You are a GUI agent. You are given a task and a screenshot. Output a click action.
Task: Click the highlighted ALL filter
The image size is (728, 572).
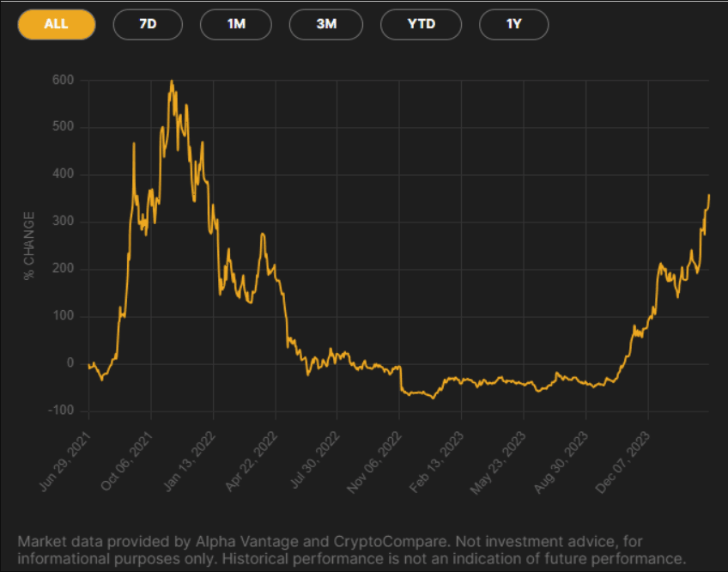point(56,24)
